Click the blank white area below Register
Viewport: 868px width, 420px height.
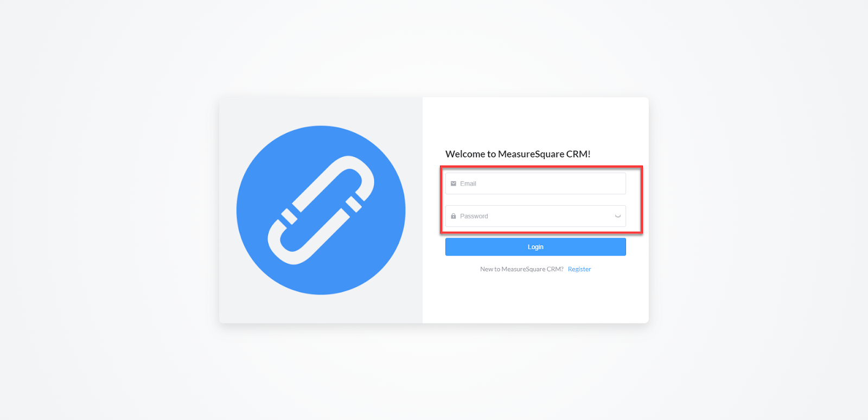pos(535,298)
